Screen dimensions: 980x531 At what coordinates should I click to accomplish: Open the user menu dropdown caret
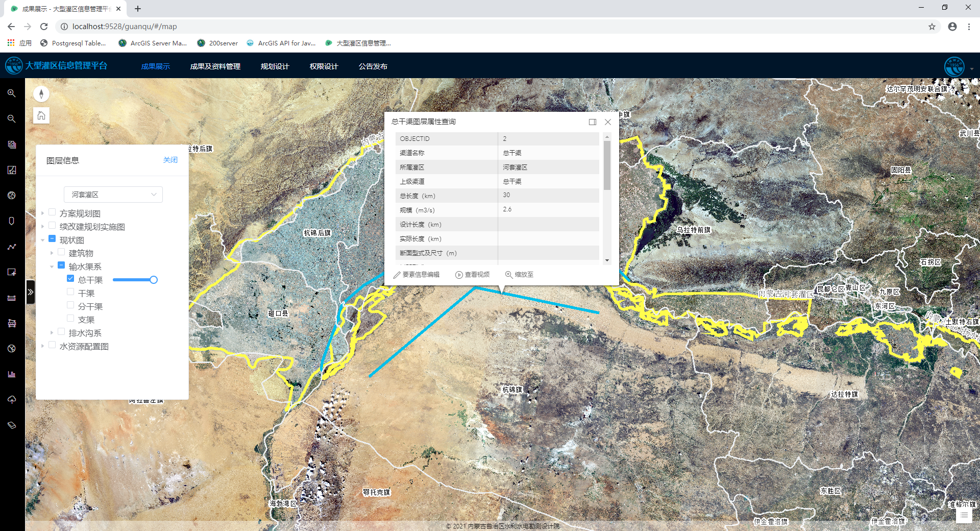tap(972, 69)
